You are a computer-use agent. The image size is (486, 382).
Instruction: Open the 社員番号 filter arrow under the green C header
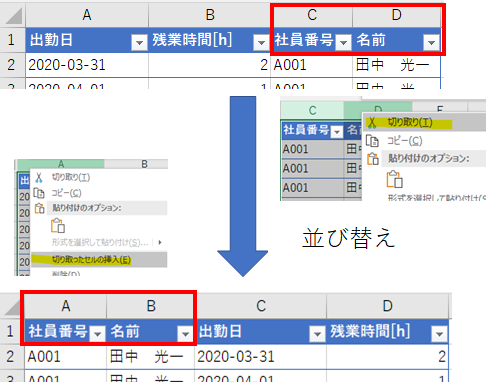pos(337,132)
